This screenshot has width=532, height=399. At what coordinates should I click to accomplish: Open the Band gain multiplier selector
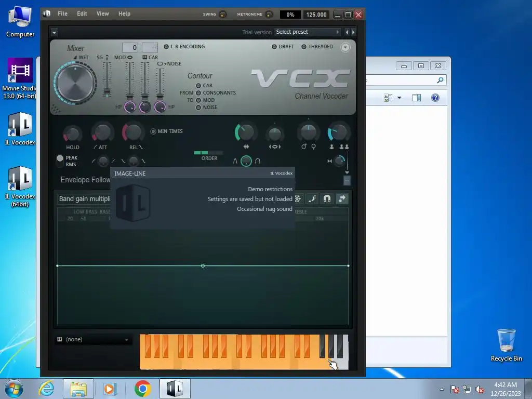pos(84,199)
